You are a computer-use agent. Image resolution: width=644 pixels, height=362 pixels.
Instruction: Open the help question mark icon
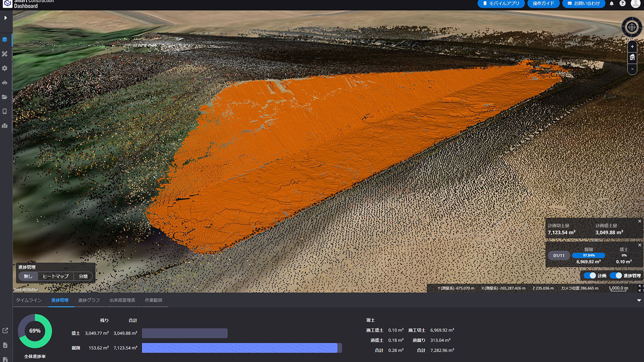pyautogui.click(x=623, y=4)
